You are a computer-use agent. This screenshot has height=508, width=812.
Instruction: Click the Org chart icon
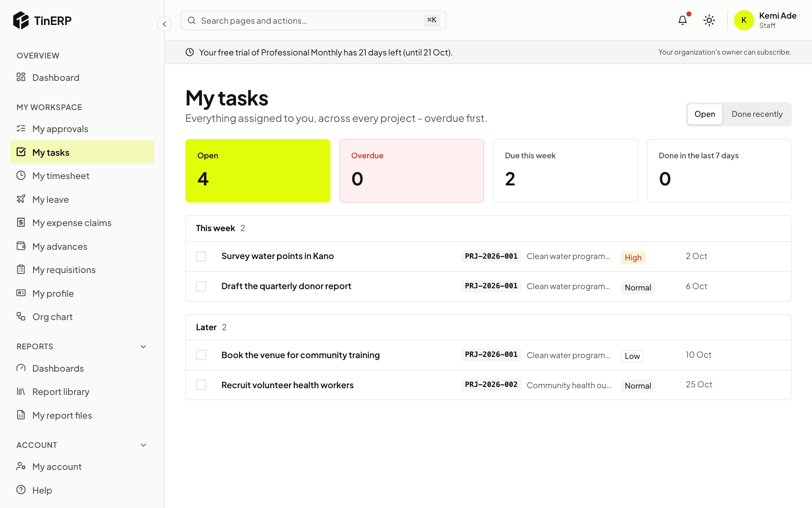coord(21,316)
